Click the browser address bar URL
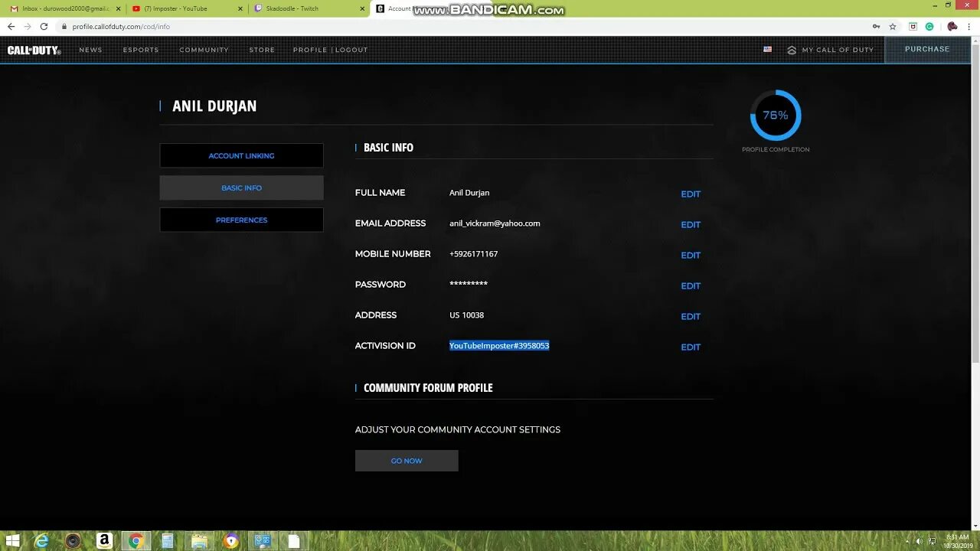This screenshot has width=980, height=551. [x=121, y=27]
